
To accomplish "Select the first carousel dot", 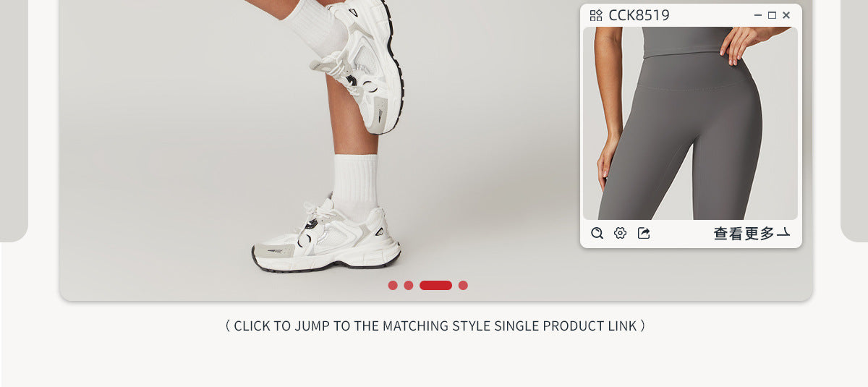I will (393, 285).
